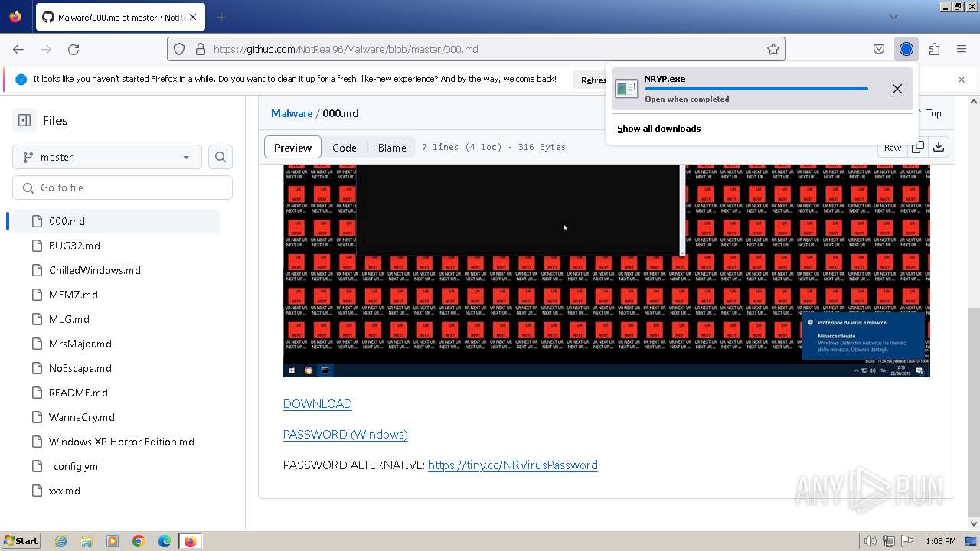Open WannaCry.md file

click(x=82, y=417)
